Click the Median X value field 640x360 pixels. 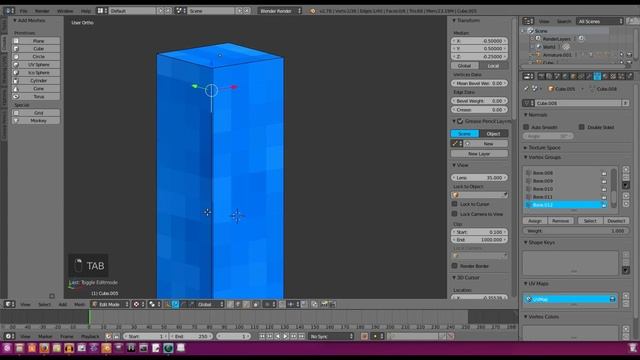tap(479, 41)
